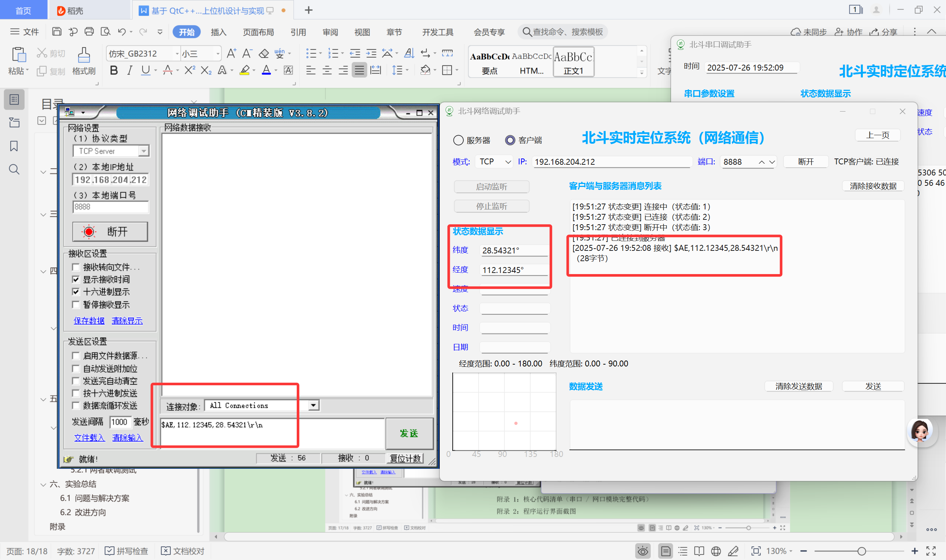Enable the 暂停接收显示 checkbox
This screenshot has height=560, width=946.
(76, 304)
